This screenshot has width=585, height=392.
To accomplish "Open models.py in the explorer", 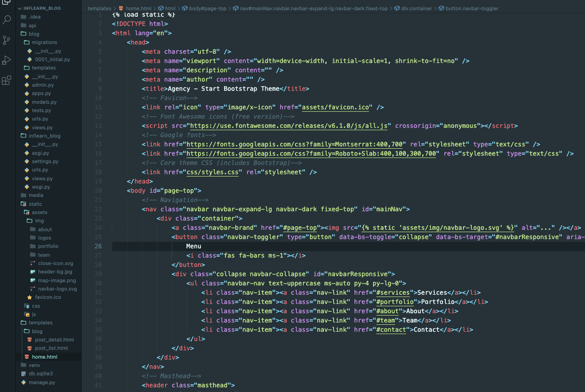I will pos(44,102).
